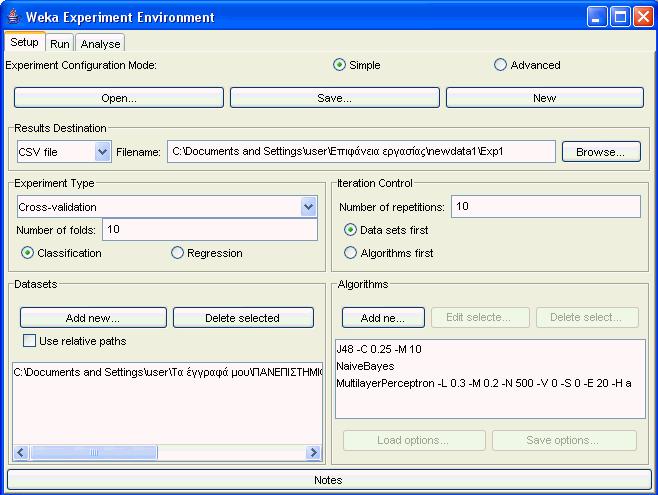Minimize the Weka Experiment Environment window

[596, 17]
